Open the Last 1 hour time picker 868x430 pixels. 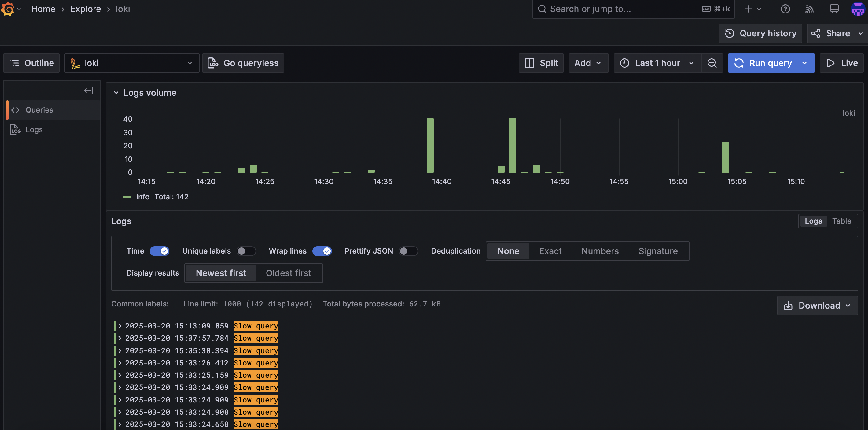pos(657,63)
